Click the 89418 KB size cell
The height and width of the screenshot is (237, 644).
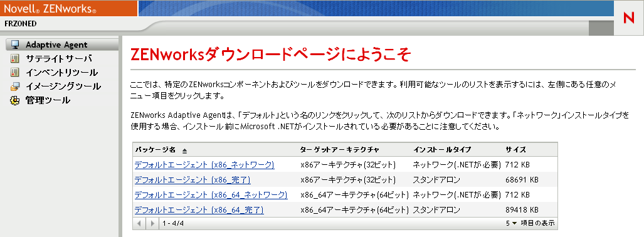pyautogui.click(x=522, y=210)
